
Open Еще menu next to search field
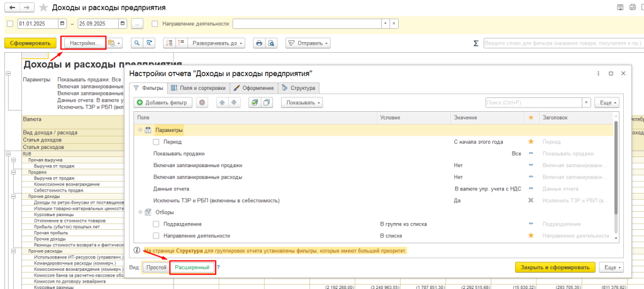(x=607, y=102)
